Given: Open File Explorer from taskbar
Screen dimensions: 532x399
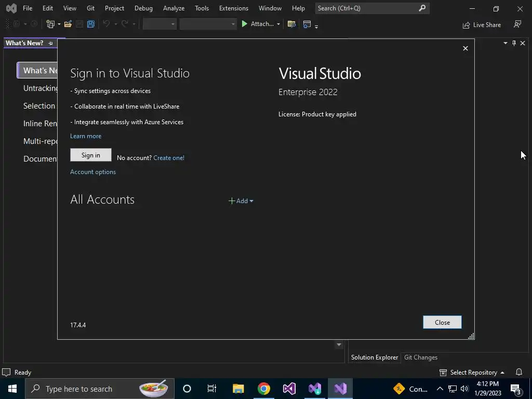Looking at the screenshot, I should coord(238,389).
